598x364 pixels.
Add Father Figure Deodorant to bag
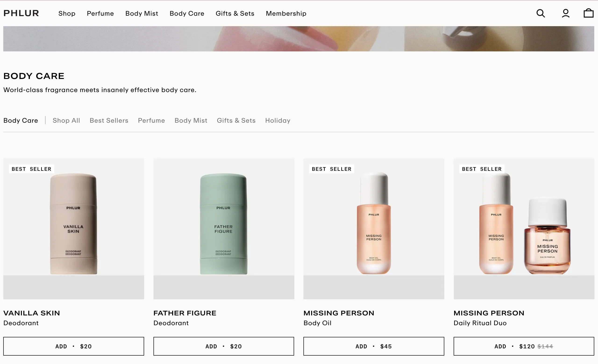[224, 346]
